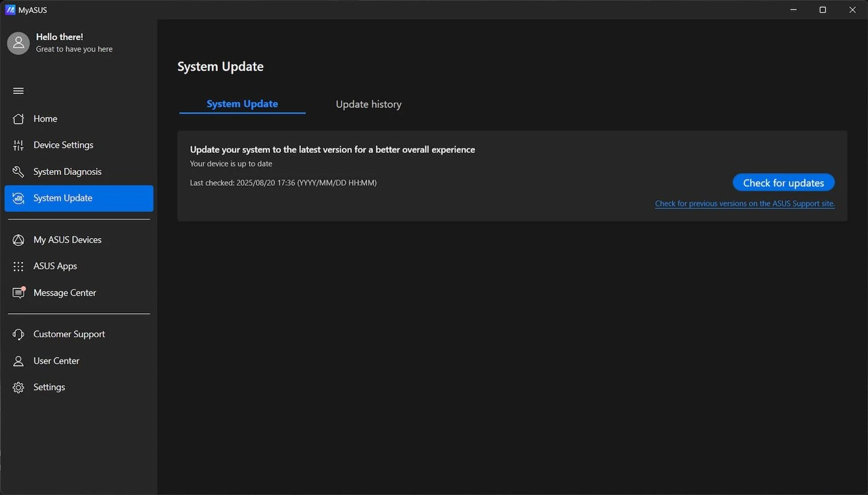The image size is (868, 495).
Task: Click the Check for updates button
Action: tap(783, 182)
